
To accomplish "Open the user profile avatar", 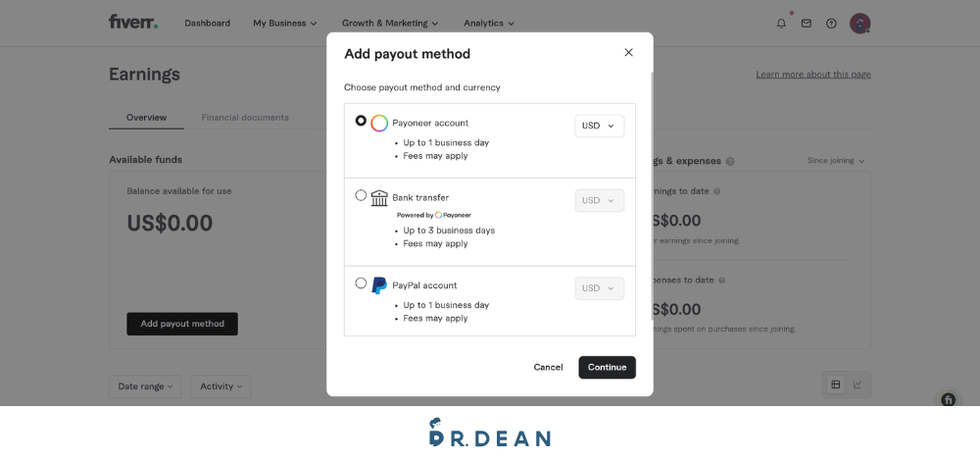I will pyautogui.click(x=860, y=24).
